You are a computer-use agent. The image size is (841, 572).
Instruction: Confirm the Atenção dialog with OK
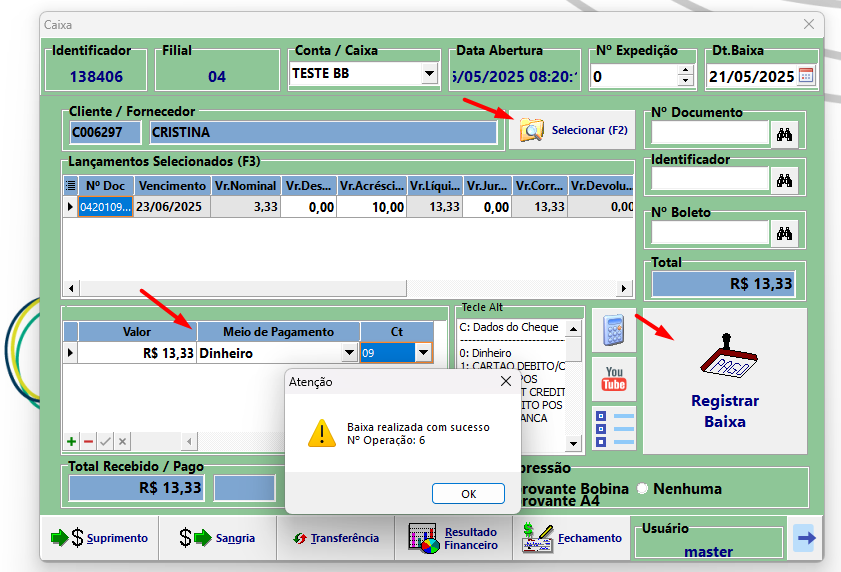[x=468, y=494]
